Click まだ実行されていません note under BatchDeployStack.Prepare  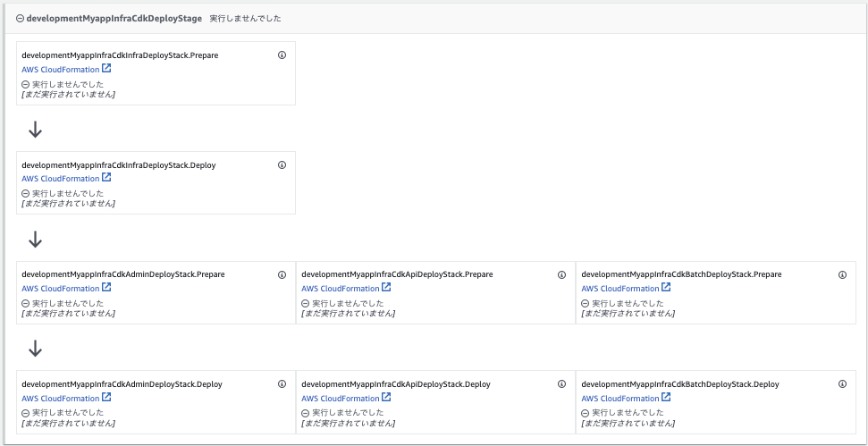628,313
